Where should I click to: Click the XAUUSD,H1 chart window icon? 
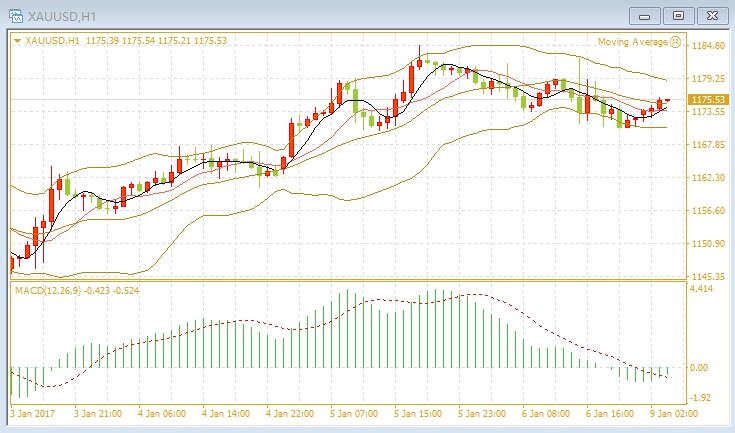[x=16, y=16]
